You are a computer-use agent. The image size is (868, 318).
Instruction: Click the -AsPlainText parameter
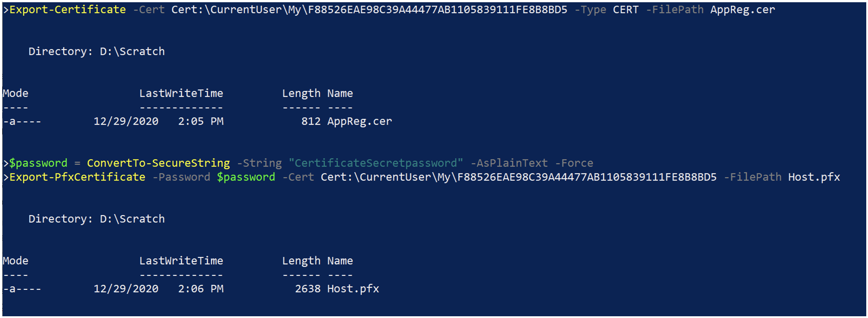tap(509, 163)
